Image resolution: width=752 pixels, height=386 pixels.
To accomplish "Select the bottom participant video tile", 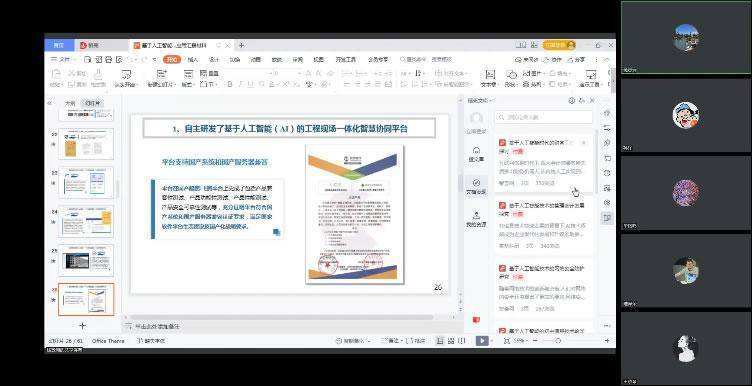I will 686,349.
